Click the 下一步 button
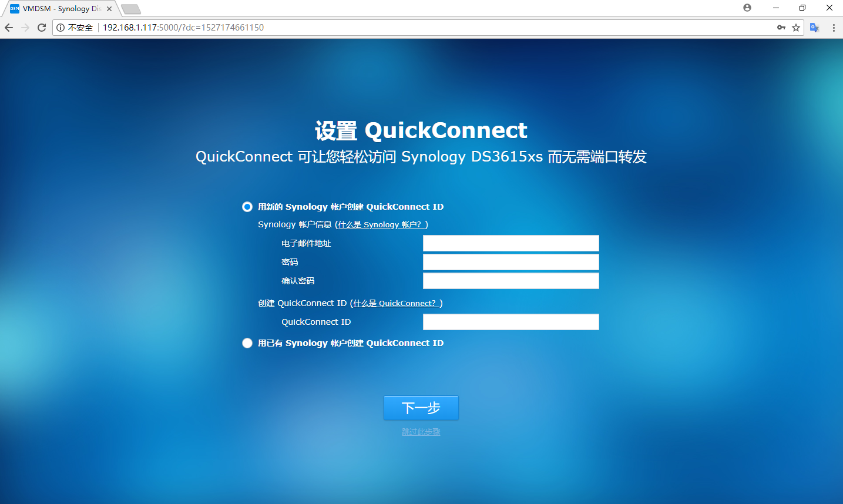 (x=421, y=408)
